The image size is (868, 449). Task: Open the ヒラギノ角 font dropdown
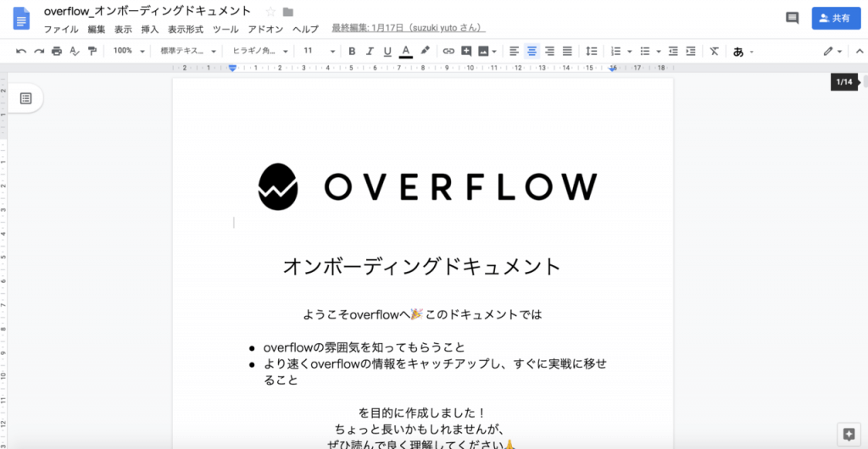(260, 51)
